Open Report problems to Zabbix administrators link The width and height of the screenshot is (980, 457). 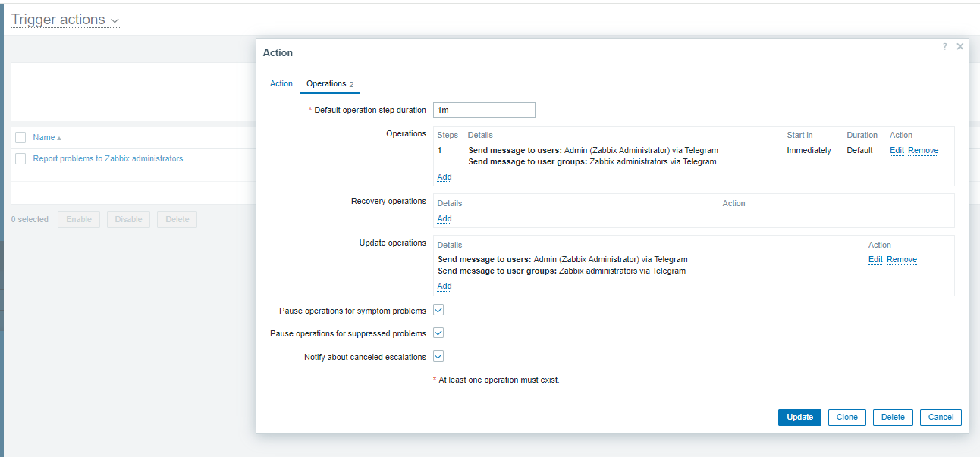click(x=108, y=159)
